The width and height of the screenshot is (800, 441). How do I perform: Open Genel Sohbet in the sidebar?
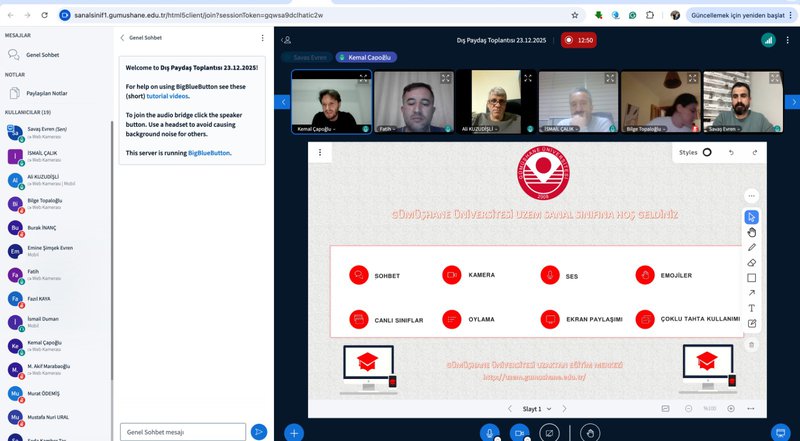tap(40, 53)
